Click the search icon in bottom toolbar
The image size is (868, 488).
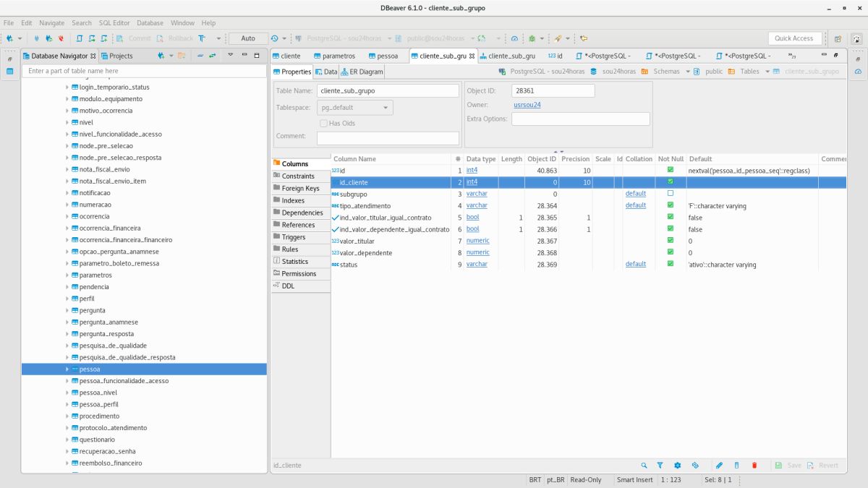coord(644,466)
